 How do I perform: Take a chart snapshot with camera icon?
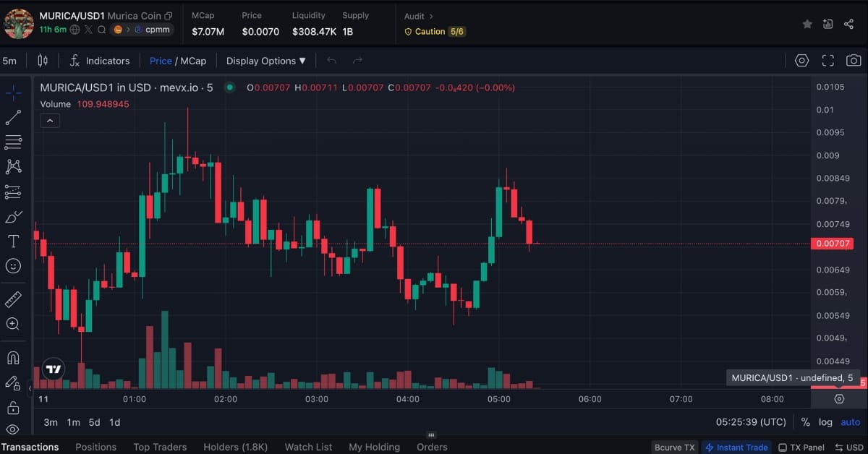pos(854,61)
